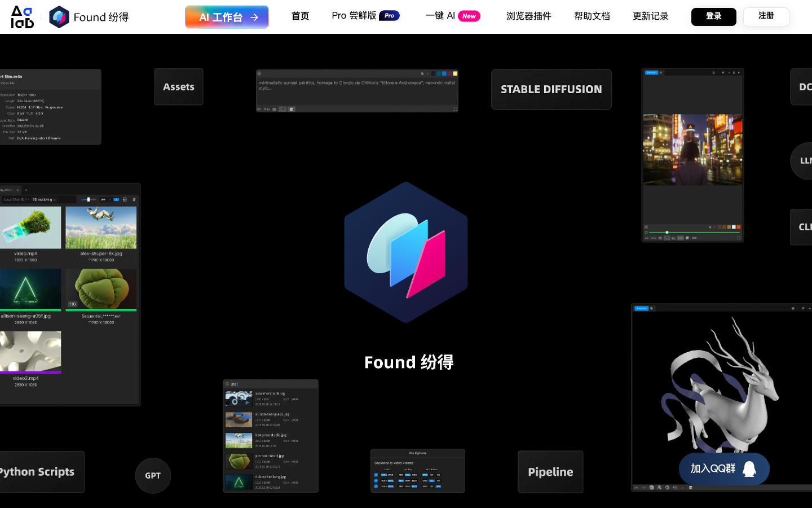
Task: Go to the 首页 home menu item
Action: point(300,16)
